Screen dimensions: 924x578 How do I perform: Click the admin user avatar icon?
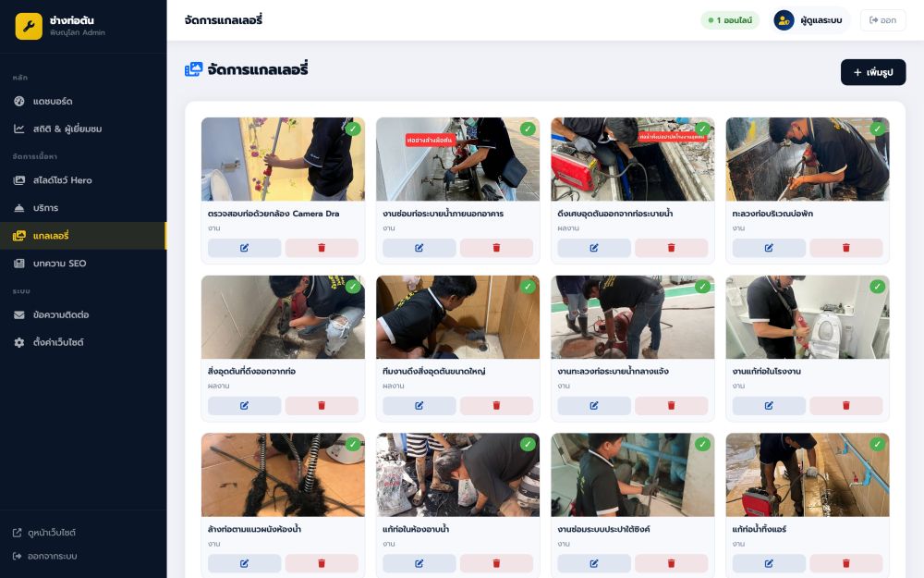pyautogui.click(x=784, y=20)
